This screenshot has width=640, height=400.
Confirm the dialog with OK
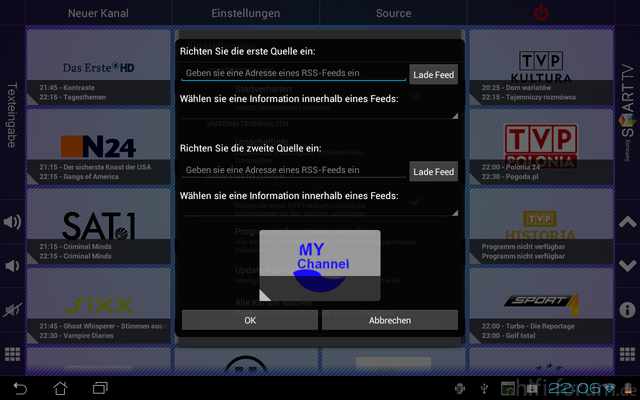(x=250, y=320)
